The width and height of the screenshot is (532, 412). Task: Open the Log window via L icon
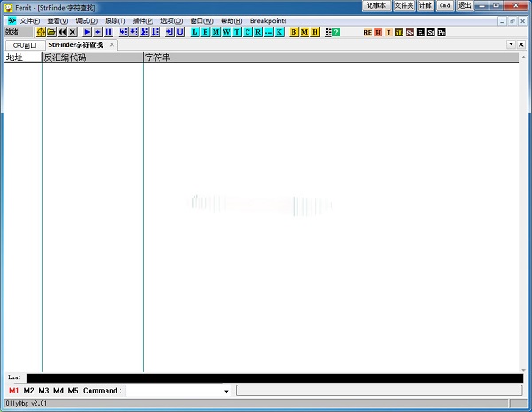coord(195,32)
